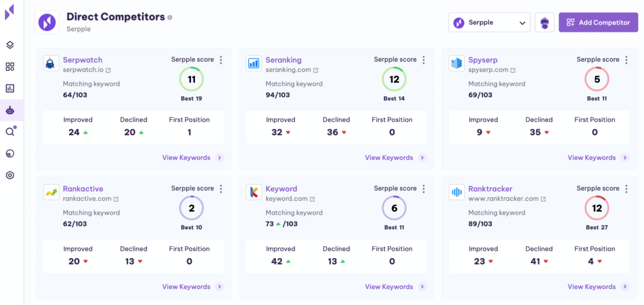Click the Spyserp score ring showing 5
The image size is (644, 305).
point(597,79)
